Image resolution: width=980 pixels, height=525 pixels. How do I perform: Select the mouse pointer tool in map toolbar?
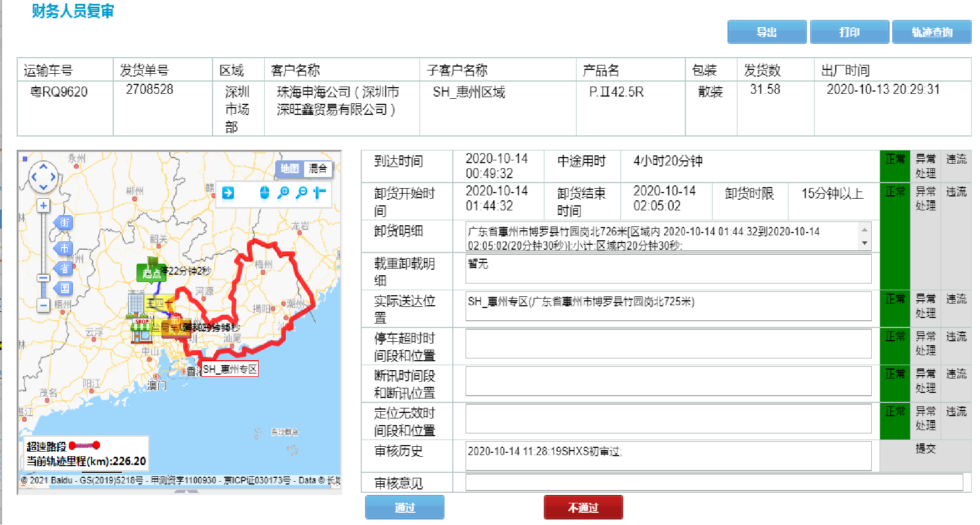[265, 193]
